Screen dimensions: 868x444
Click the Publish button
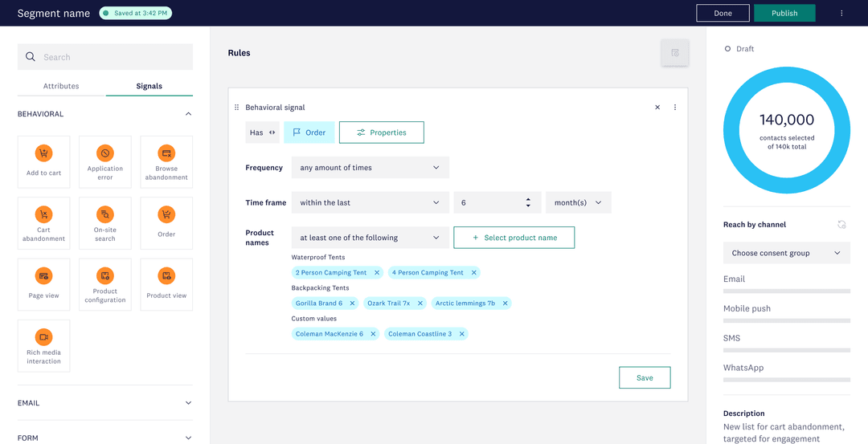784,14
